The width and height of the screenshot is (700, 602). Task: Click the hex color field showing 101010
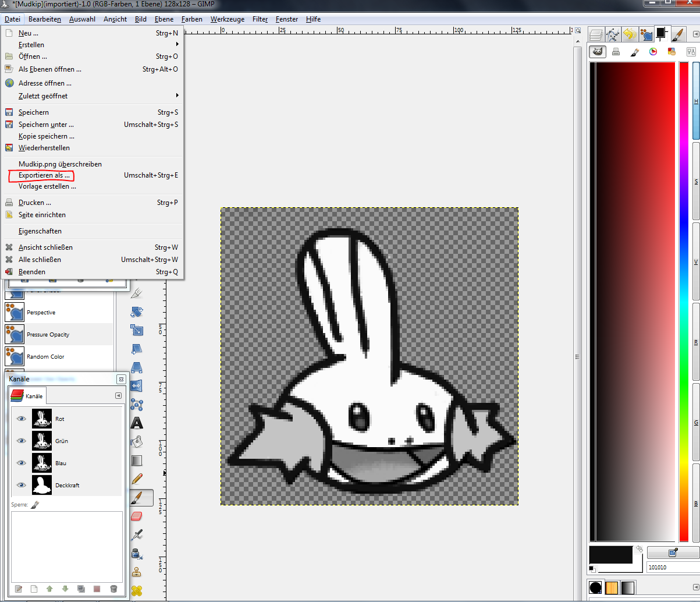tap(673, 566)
